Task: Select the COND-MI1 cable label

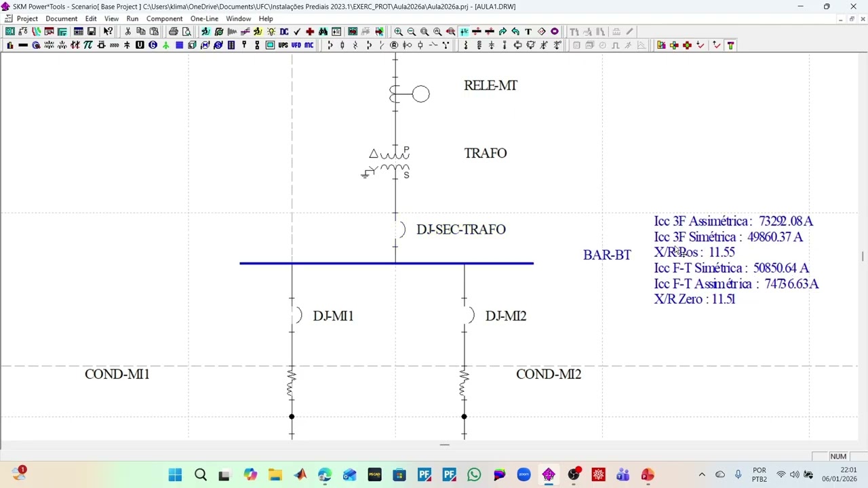Action: tap(117, 374)
